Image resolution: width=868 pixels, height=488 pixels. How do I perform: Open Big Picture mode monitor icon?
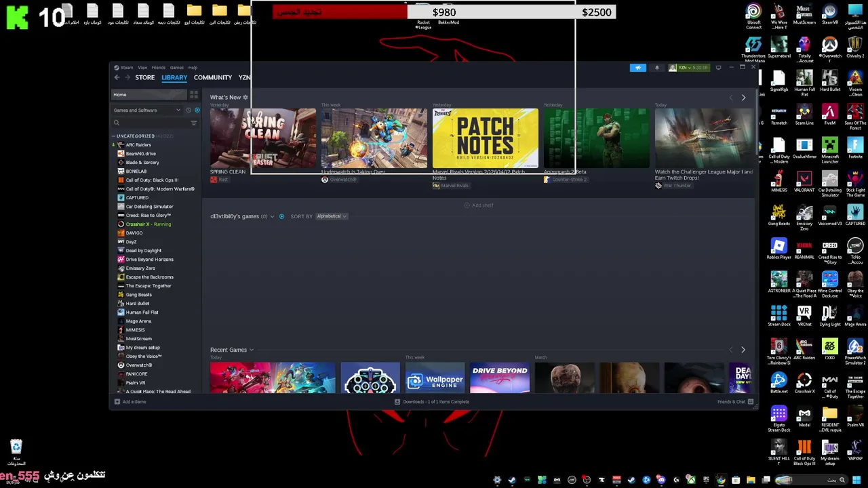tap(718, 68)
